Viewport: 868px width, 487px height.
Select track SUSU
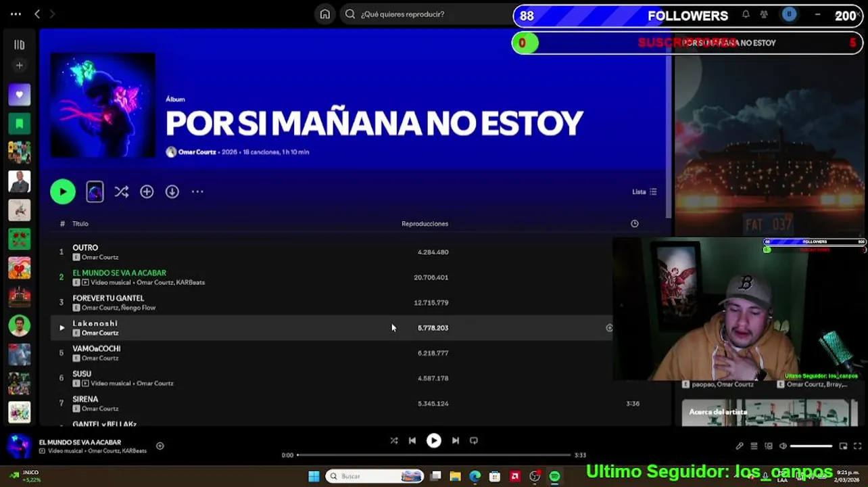(x=82, y=374)
